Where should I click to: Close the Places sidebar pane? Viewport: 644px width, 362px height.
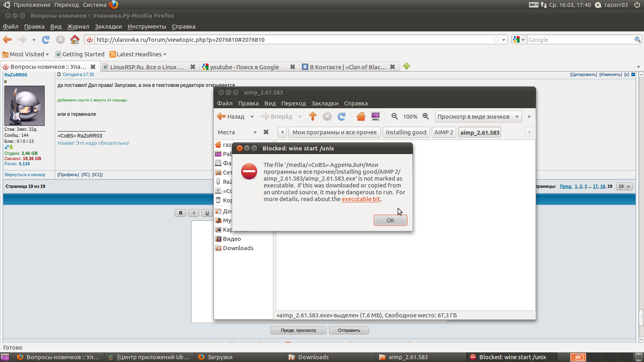pos(266,132)
